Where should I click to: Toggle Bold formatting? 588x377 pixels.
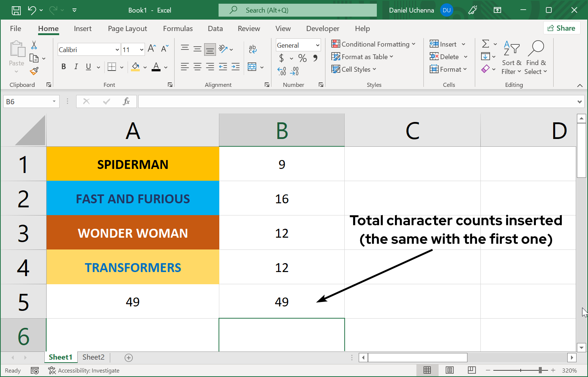coord(64,67)
